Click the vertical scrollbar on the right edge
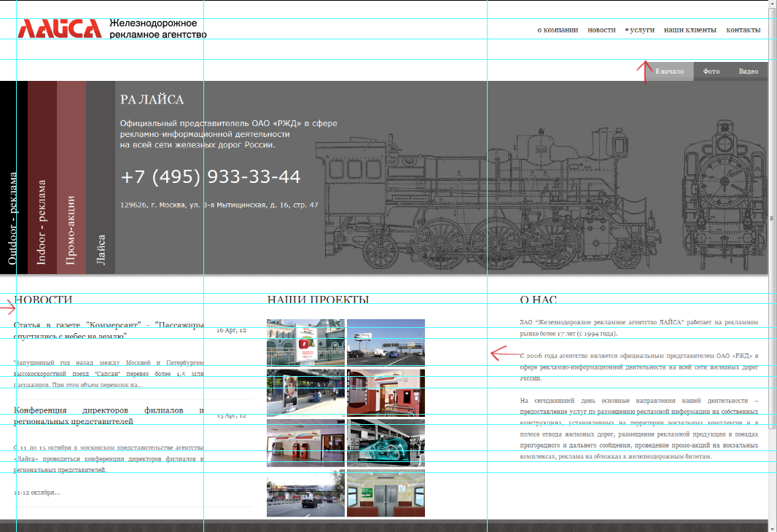The height and width of the screenshot is (532, 777). pos(772,218)
